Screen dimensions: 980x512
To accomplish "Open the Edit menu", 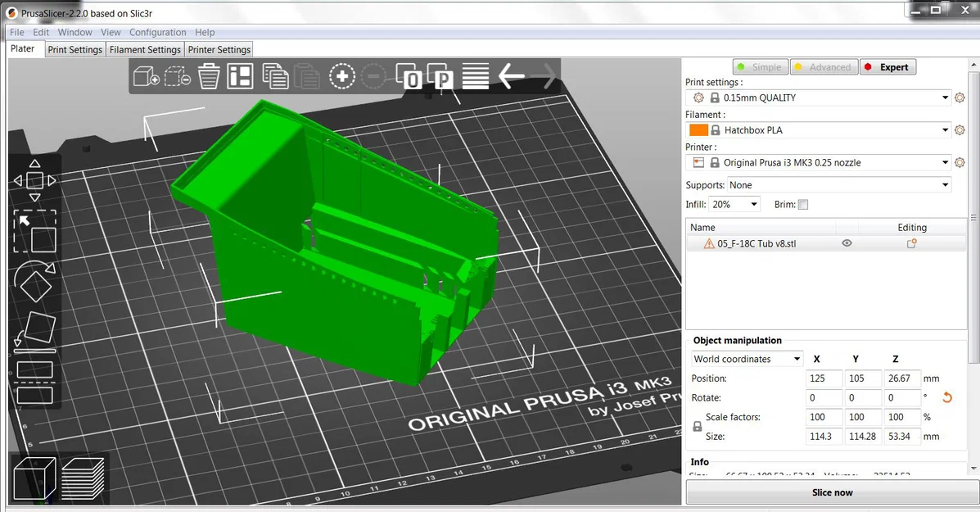I will pyautogui.click(x=41, y=32).
